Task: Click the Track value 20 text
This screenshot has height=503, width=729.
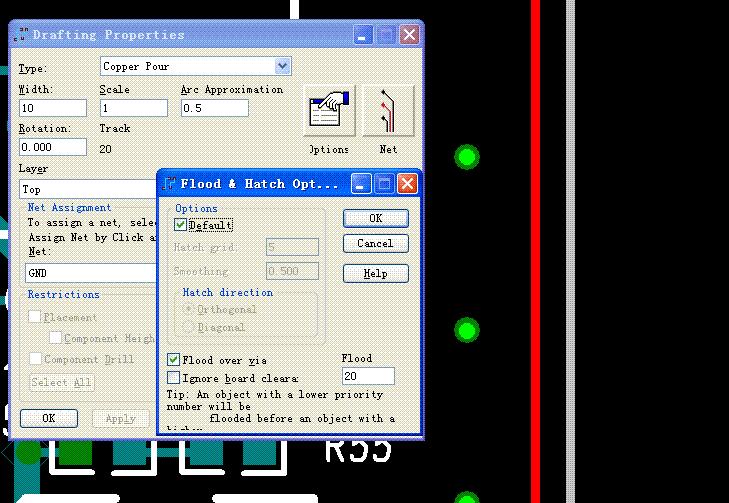Action: tap(106, 149)
